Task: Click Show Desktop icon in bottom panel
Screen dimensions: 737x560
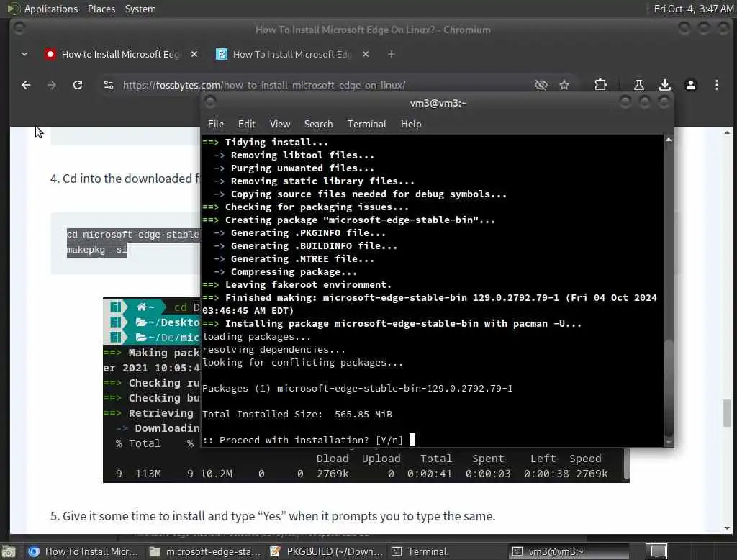Action: tap(9, 551)
